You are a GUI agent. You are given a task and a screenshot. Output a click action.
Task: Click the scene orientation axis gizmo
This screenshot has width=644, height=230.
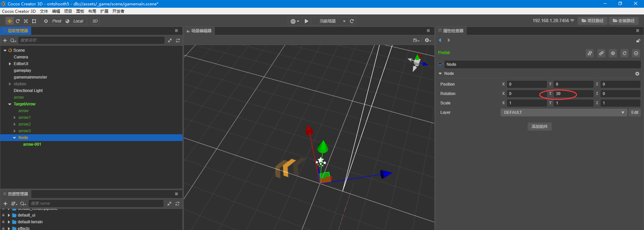[x=417, y=62]
